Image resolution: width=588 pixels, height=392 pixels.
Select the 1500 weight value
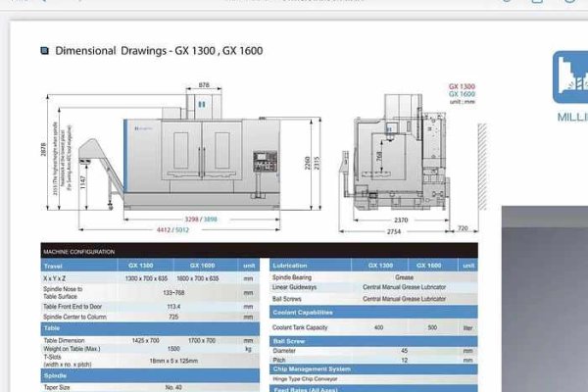[173, 349]
